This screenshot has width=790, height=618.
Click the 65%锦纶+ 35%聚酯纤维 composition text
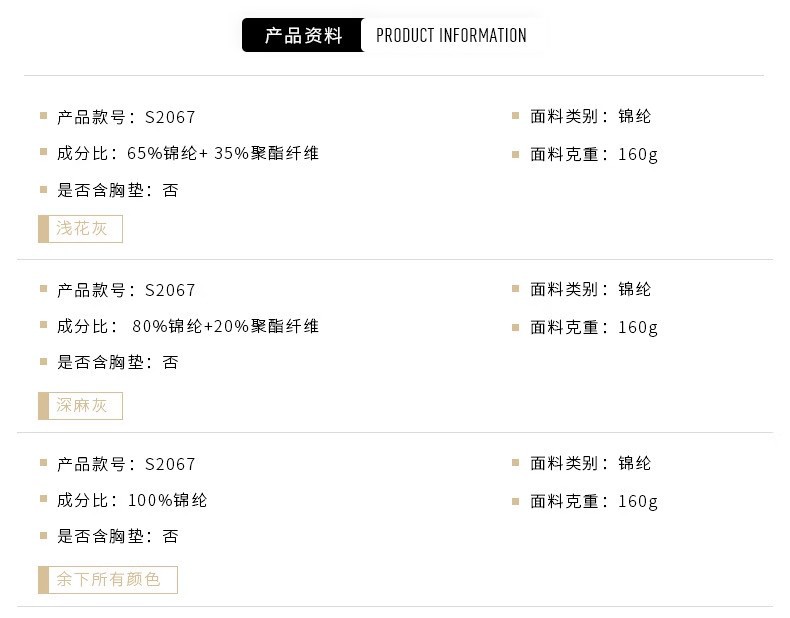[x=223, y=153]
